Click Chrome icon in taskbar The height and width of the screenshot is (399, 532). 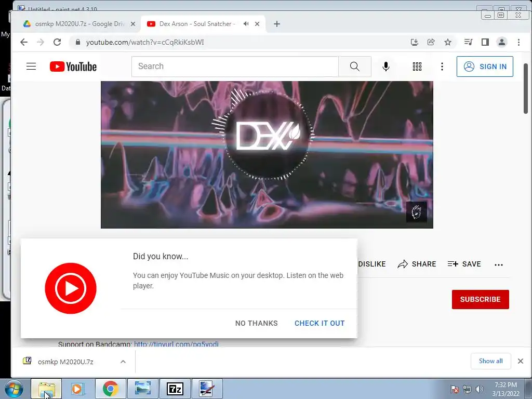110,389
